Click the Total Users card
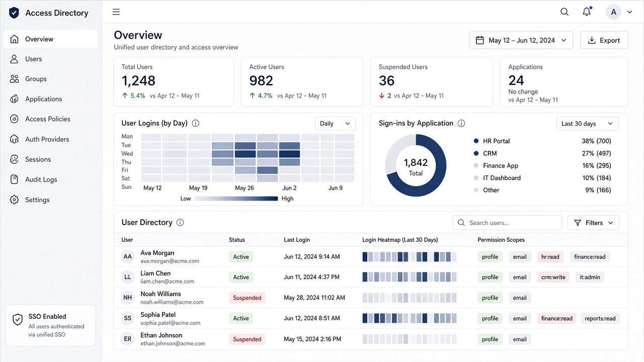This screenshot has width=644, height=362. pos(174,81)
